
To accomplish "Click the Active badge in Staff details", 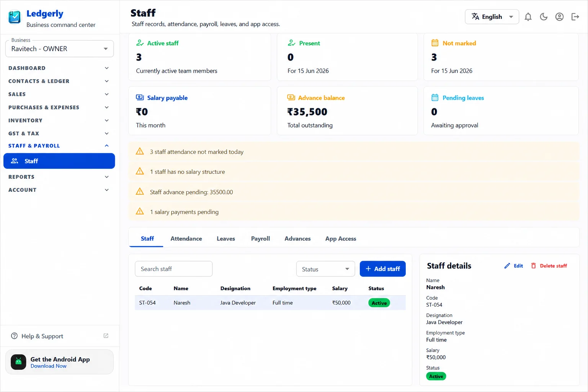I will [436, 376].
